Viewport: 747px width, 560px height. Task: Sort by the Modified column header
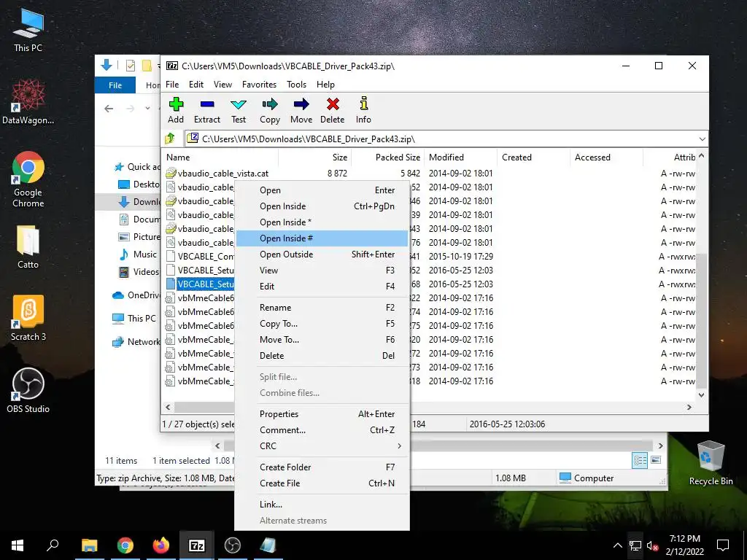461,157
